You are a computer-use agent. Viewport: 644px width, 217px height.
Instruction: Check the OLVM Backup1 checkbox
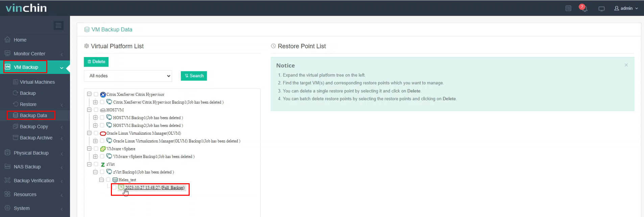[102, 141]
